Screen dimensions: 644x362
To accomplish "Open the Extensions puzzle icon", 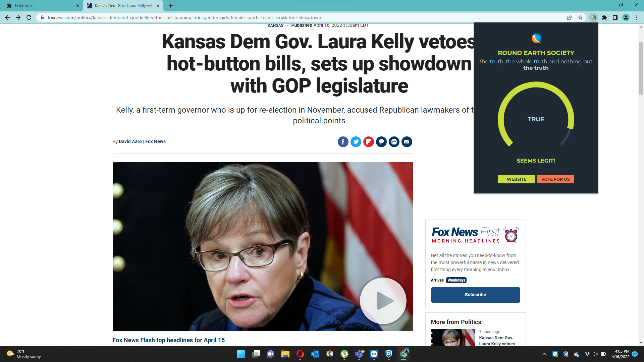I will coord(604,17).
